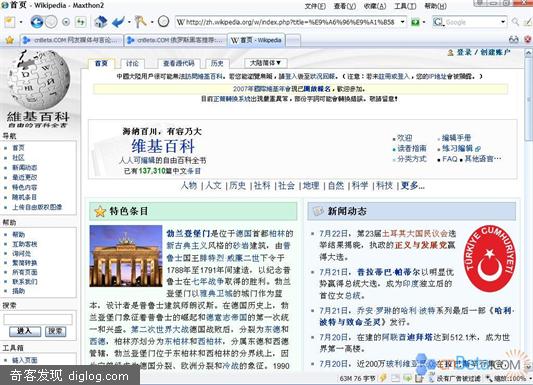Click the scrollbar down arrow at bottom right
Screen dimensions: 533x385
pos(529,368)
